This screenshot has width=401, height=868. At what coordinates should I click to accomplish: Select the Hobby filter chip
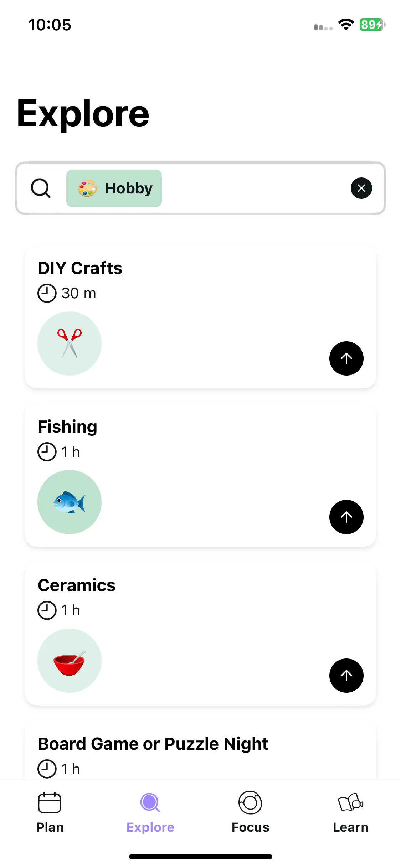[x=114, y=188]
